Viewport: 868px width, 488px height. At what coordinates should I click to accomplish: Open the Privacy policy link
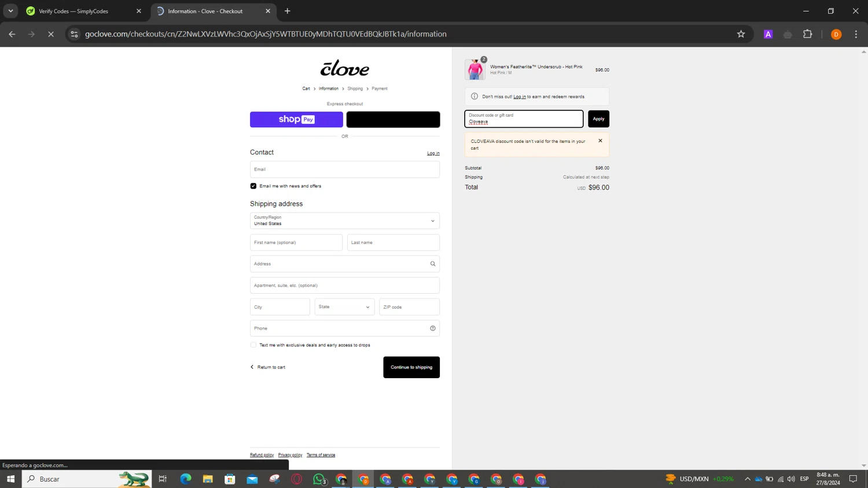(x=290, y=455)
